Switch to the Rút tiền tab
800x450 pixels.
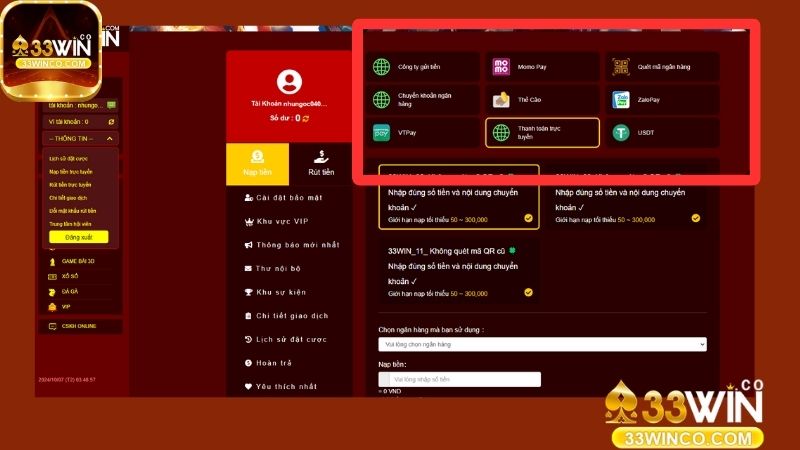coord(321,164)
